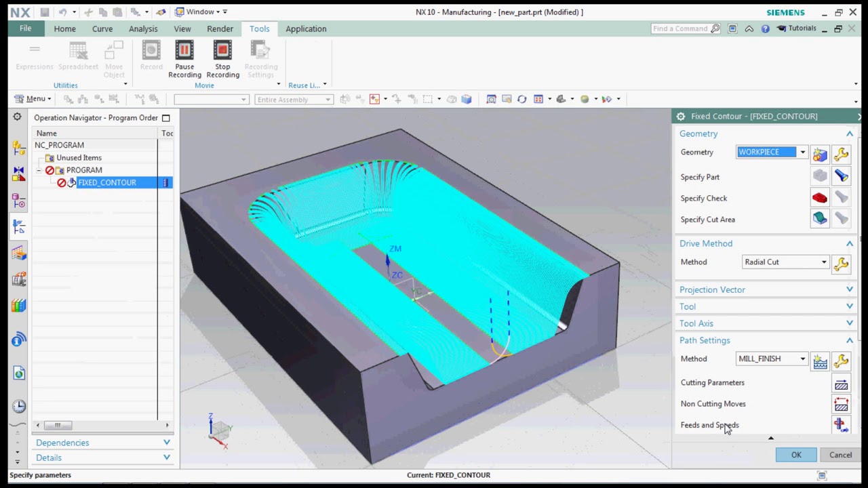Collapse the Path Settings section

point(850,340)
